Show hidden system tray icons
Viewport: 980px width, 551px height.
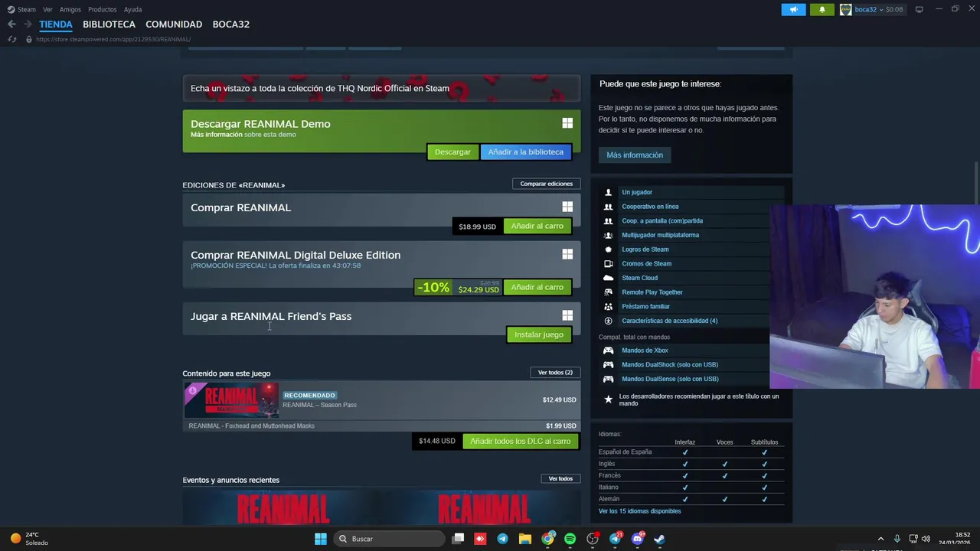pos(880,539)
